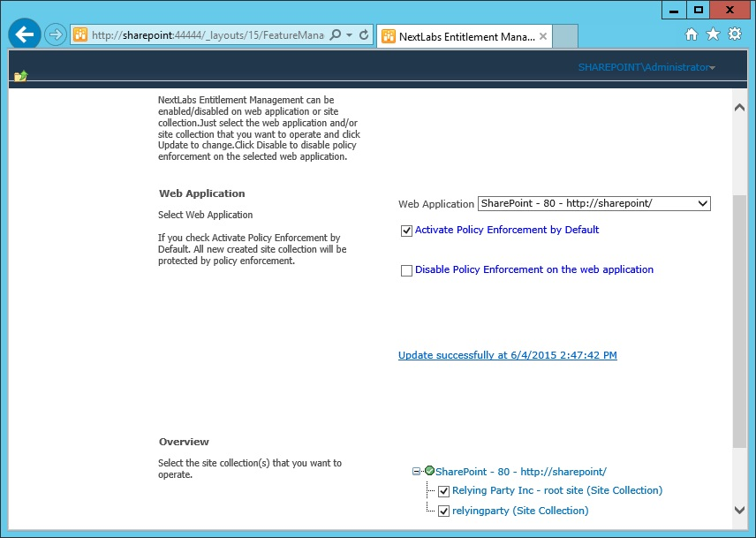The image size is (756, 538).
Task: Click Disable Policy Enforcement on the web application label
Action: click(534, 269)
